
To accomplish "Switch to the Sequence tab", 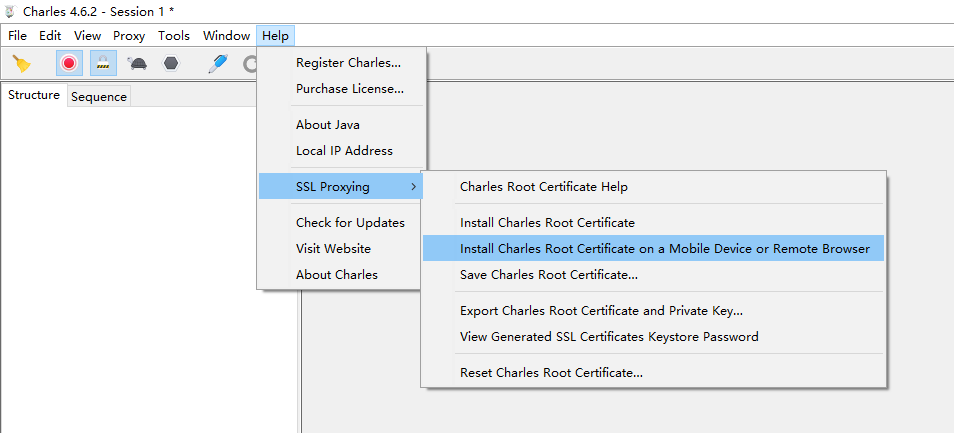I will point(99,97).
